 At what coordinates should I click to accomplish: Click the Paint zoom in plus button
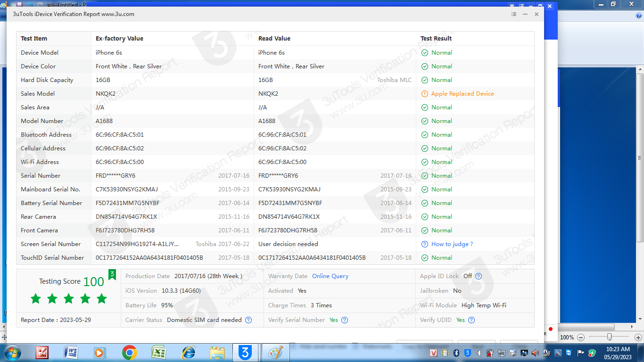pyautogui.click(x=637, y=337)
